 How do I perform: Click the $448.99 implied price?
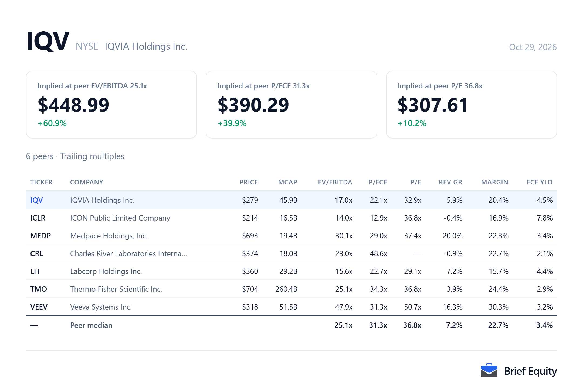(73, 105)
